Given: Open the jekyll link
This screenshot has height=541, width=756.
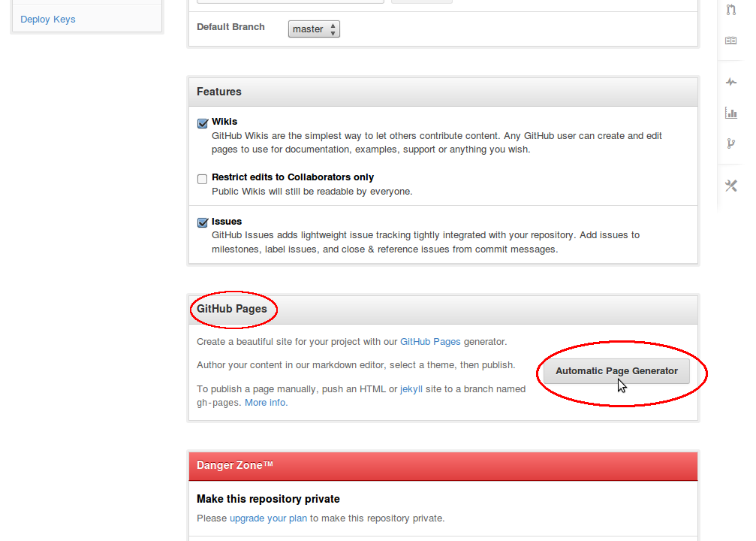Looking at the screenshot, I should tap(411, 389).
